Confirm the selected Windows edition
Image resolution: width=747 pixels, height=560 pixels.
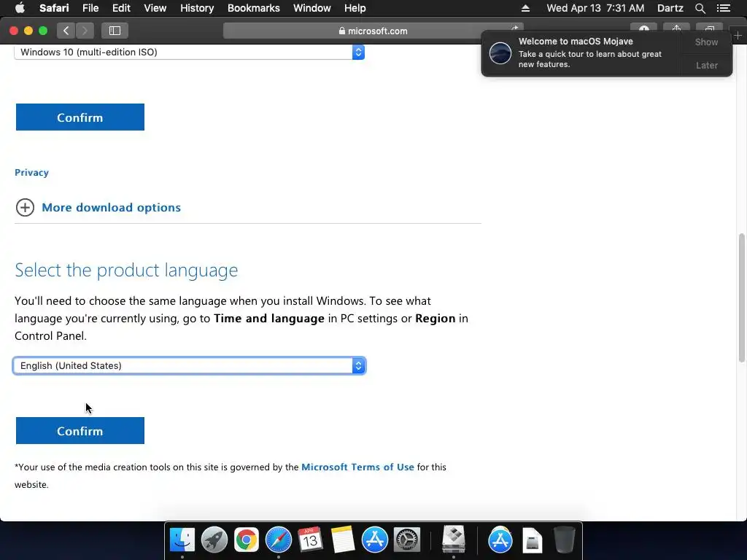click(80, 117)
